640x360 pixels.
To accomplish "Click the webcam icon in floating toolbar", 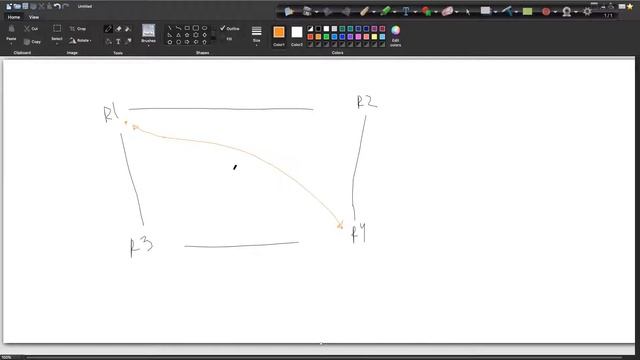I will [567, 11].
